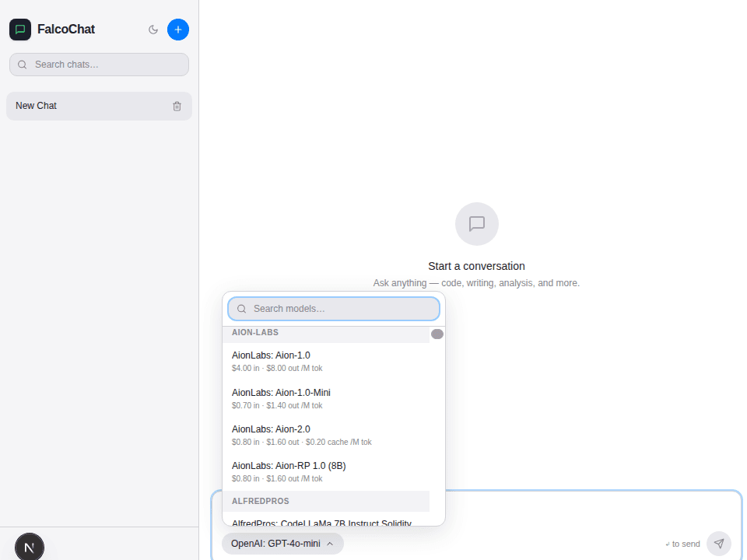Click the model list scrollbar thumb

coord(437,334)
